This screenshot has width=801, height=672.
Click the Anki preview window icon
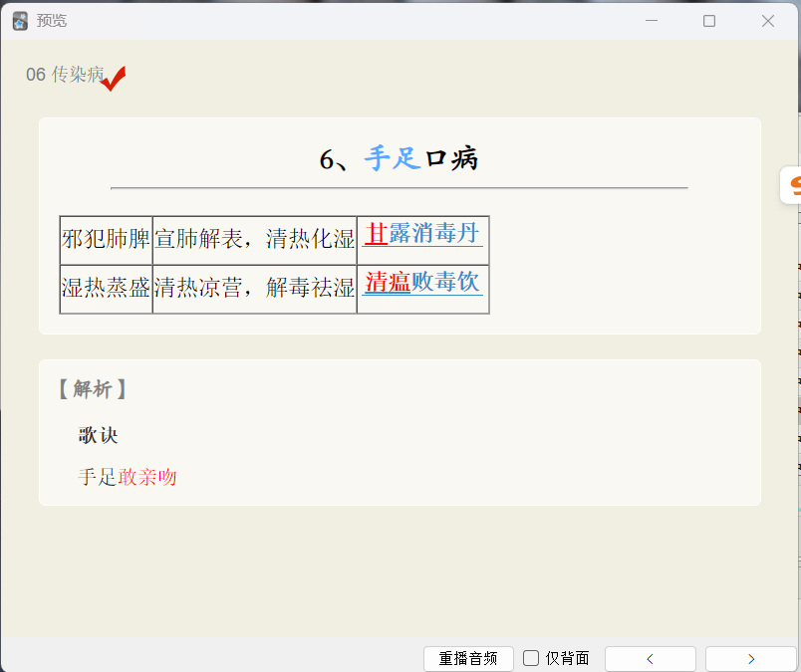point(20,21)
